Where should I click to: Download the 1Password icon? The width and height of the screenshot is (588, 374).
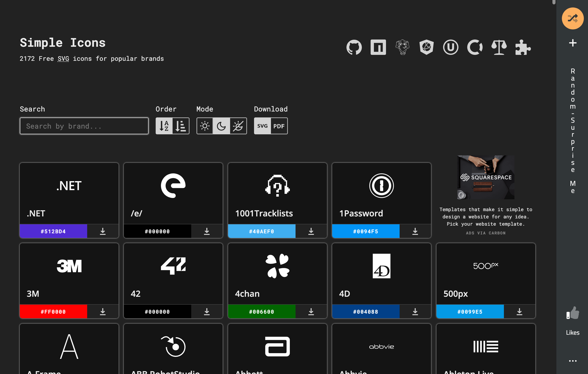[x=415, y=231]
